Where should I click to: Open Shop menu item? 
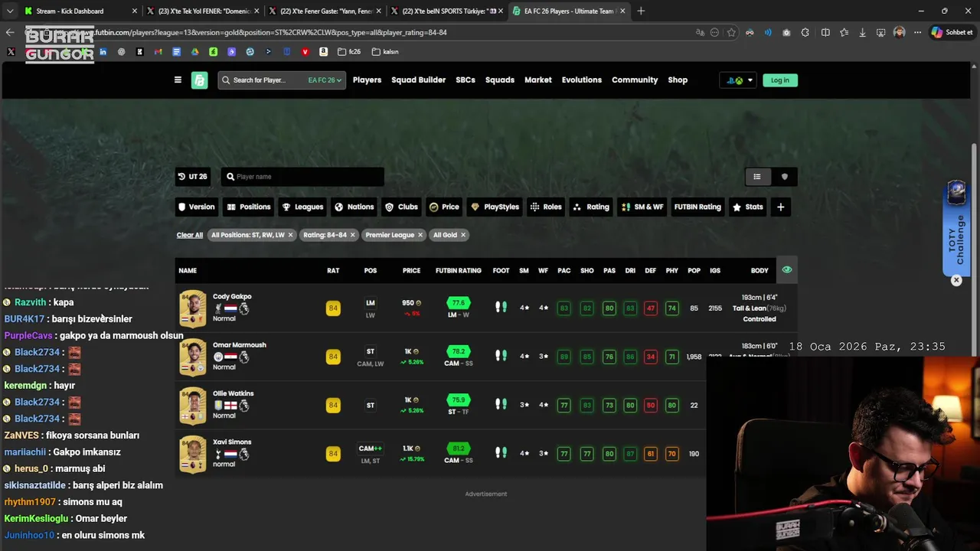tap(678, 80)
